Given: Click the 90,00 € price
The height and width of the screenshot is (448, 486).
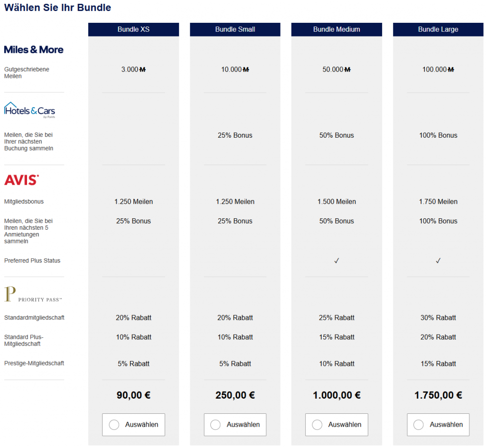Looking at the screenshot, I should coord(133,395).
